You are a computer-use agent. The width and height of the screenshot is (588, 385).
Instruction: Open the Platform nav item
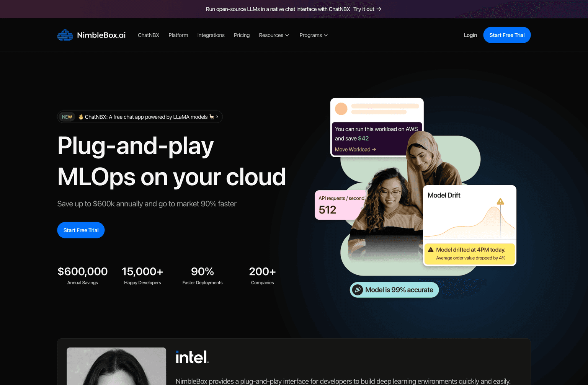coord(178,35)
